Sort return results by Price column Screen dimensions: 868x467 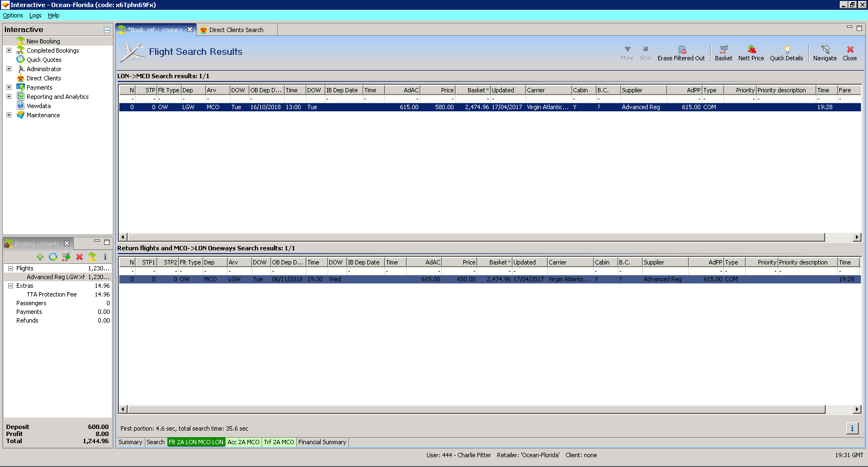459,262
